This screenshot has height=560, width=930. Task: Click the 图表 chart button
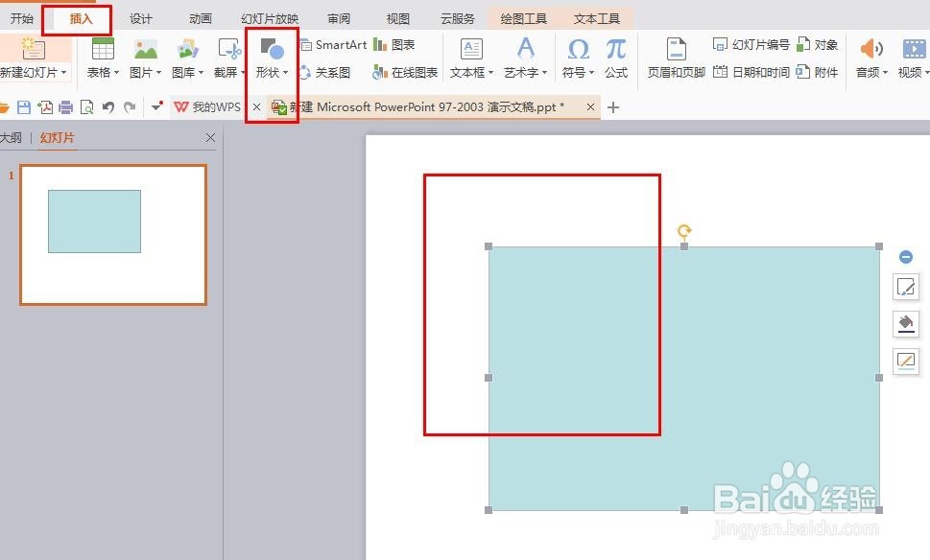[x=393, y=44]
